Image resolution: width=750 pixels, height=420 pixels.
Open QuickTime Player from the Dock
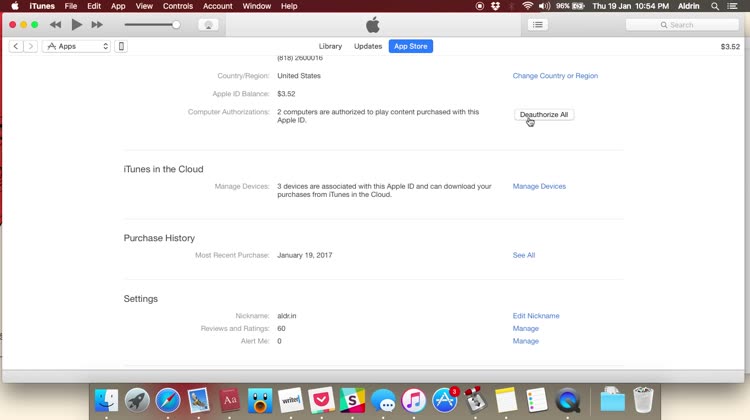[568, 400]
